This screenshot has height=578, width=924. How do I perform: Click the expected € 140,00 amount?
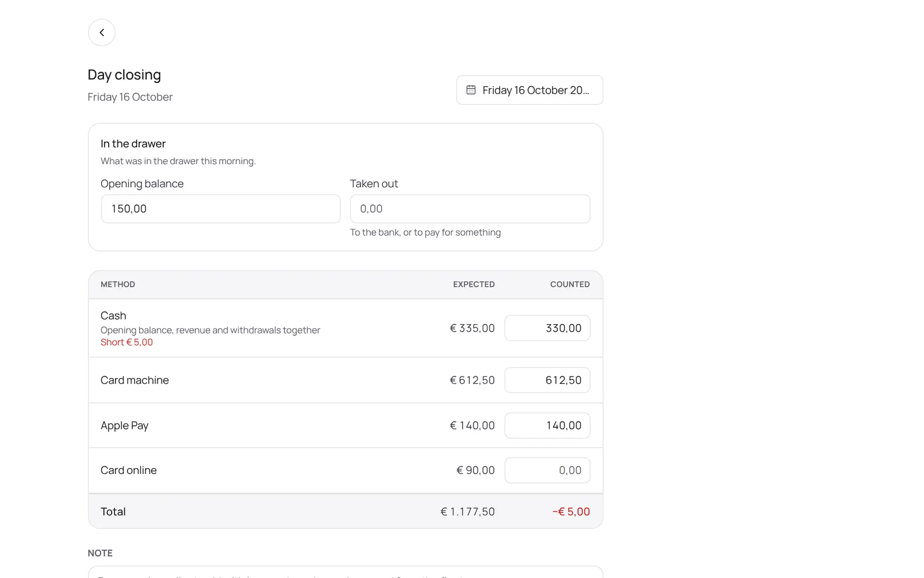[x=472, y=425]
